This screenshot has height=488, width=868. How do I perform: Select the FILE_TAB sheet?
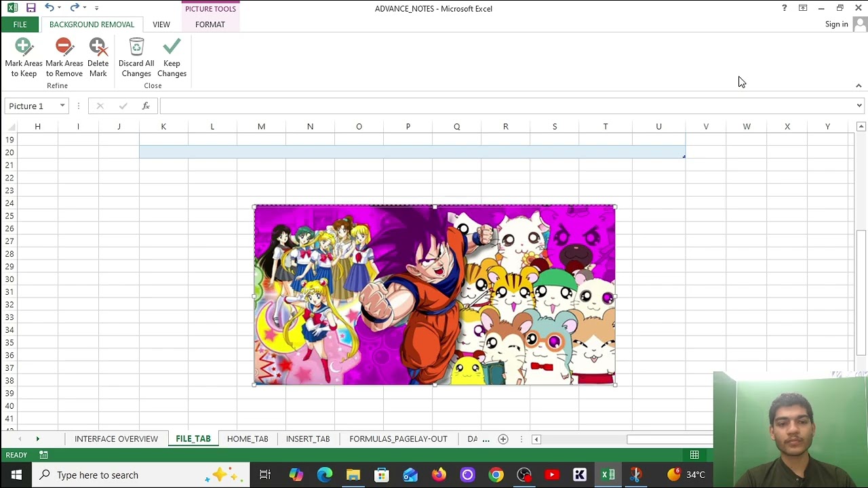(193, 439)
